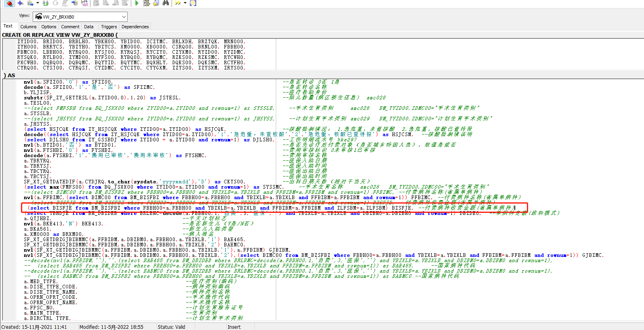Click the SQL script icon

pos(65,3)
